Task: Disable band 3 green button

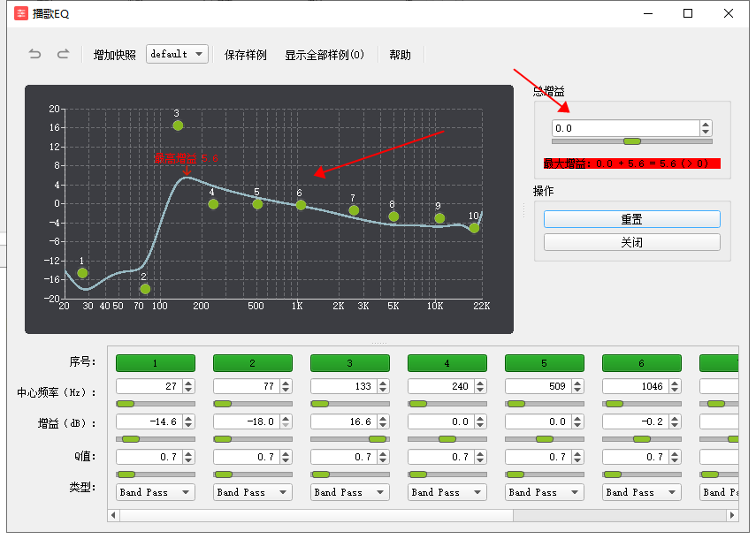Action: [x=350, y=363]
